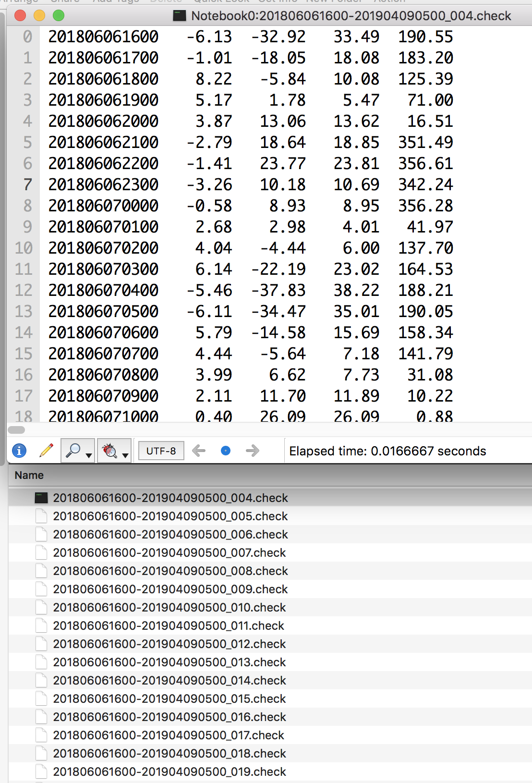Image resolution: width=532 pixels, height=783 pixels.
Task: Select file ending in _004.check
Action: (x=170, y=498)
